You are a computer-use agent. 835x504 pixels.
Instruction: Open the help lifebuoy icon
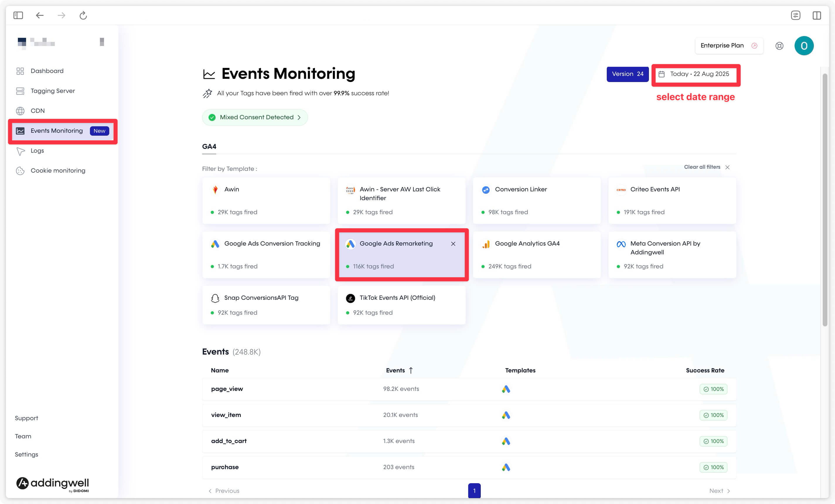[x=779, y=46]
